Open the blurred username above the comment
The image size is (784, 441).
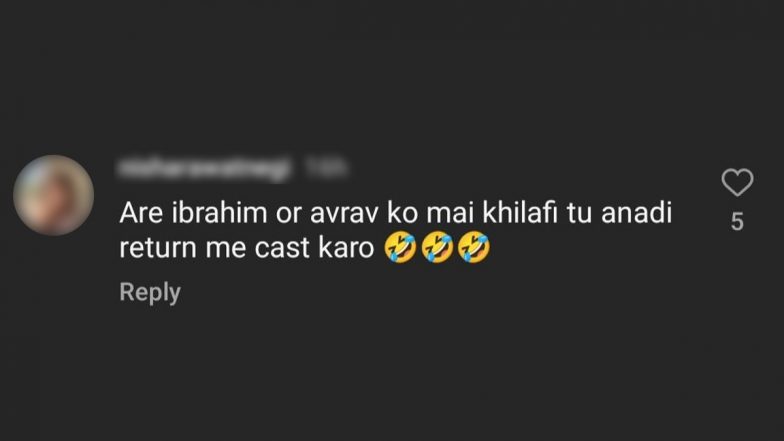click(204, 168)
